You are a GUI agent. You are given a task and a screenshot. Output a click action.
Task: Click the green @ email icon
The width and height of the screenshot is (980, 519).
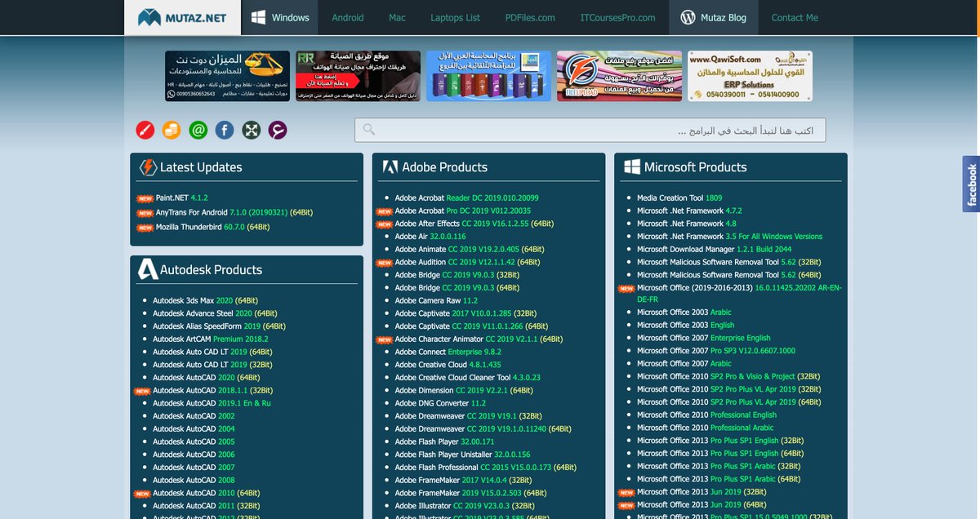198,130
